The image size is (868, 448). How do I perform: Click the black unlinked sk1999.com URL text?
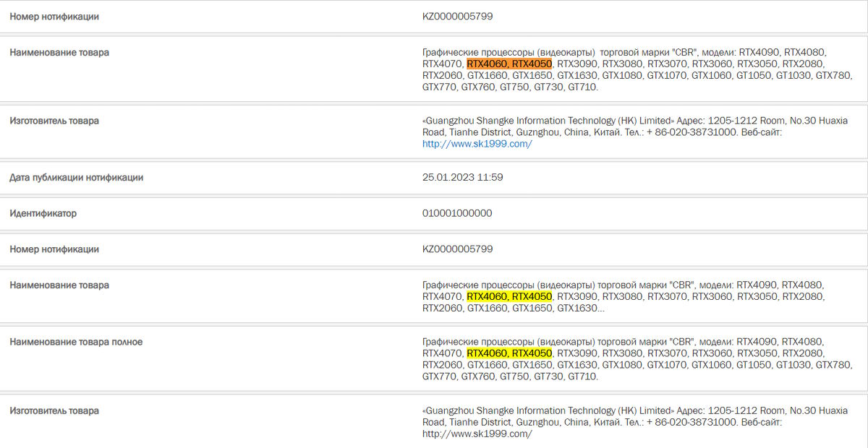point(477,434)
